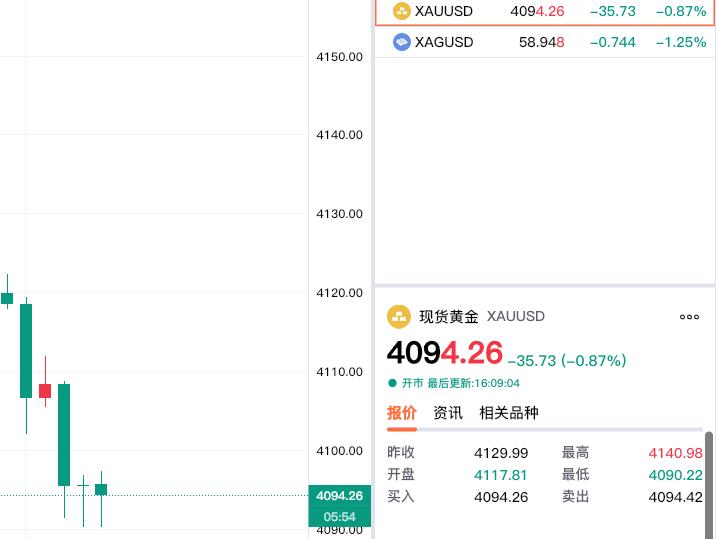This screenshot has width=716, height=539.
Task: Switch to the 报价 tab
Action: pyautogui.click(x=401, y=413)
